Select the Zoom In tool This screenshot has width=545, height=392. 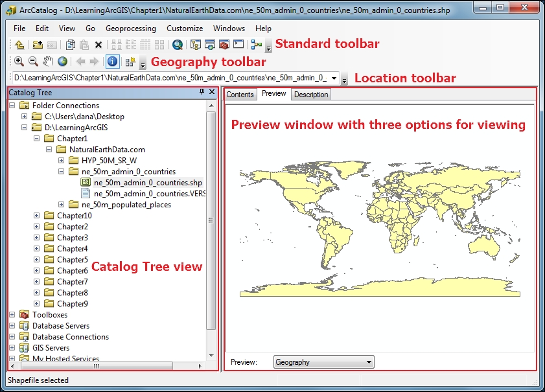coord(19,62)
